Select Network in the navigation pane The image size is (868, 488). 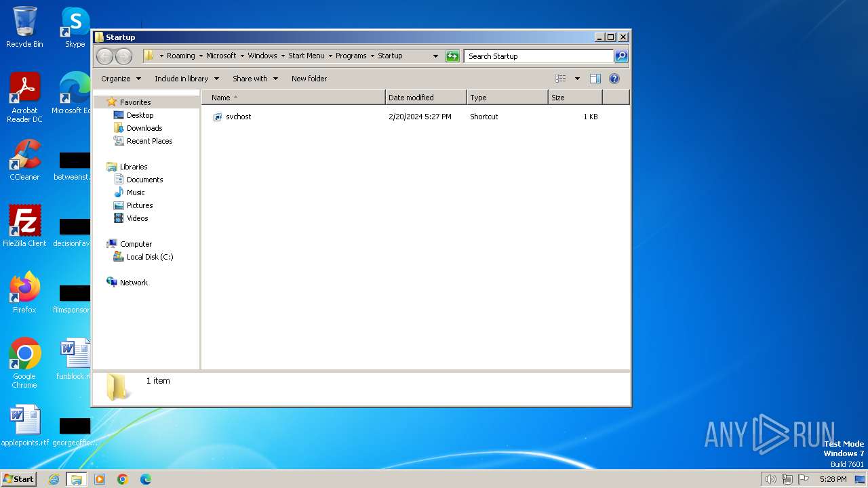tap(134, 283)
